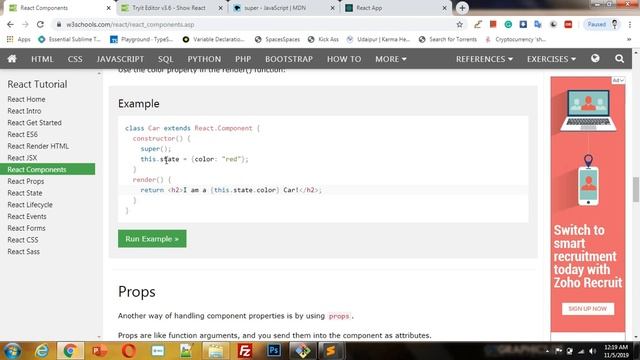The height and width of the screenshot is (360, 640).
Task: Open the JAVASCRIPT menu item
Action: click(120, 59)
